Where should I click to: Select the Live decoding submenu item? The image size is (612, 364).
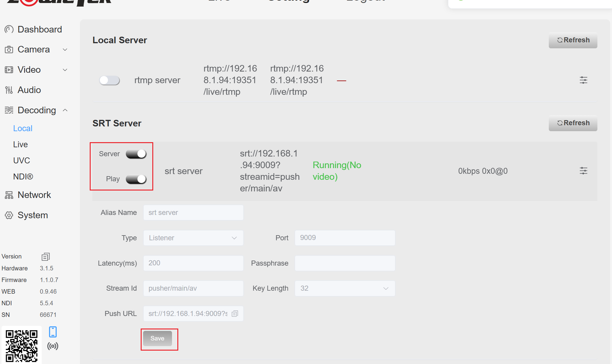click(x=20, y=144)
